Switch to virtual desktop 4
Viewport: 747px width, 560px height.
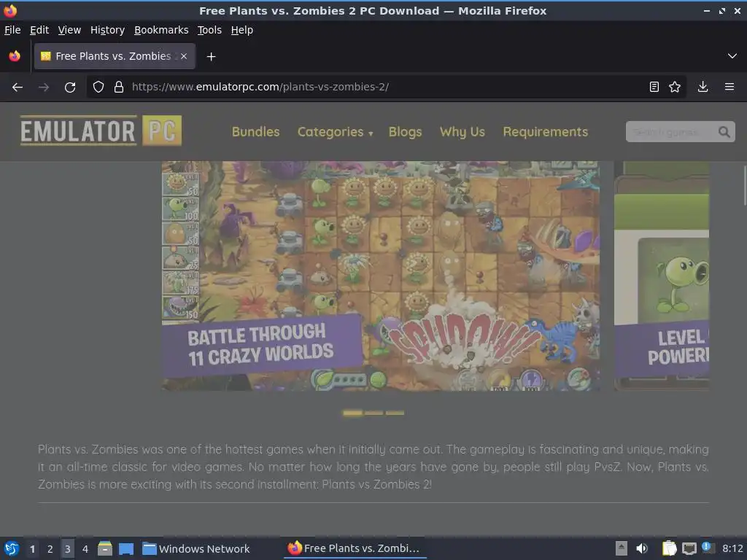[x=85, y=549]
